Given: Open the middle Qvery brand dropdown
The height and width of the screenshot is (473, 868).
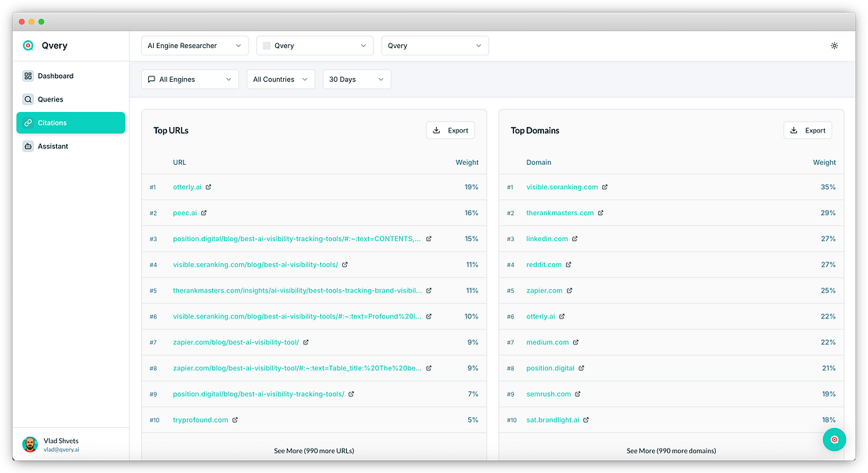Looking at the screenshot, I should pyautogui.click(x=315, y=46).
